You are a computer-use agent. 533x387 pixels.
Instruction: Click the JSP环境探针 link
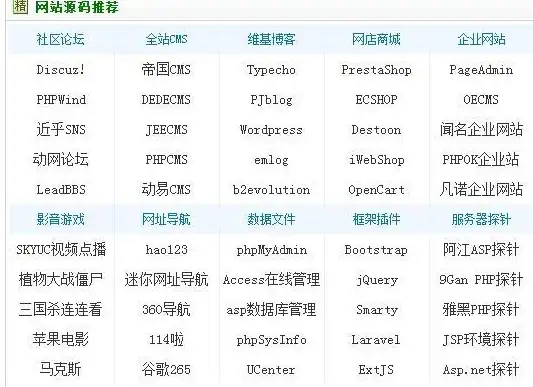(481, 339)
